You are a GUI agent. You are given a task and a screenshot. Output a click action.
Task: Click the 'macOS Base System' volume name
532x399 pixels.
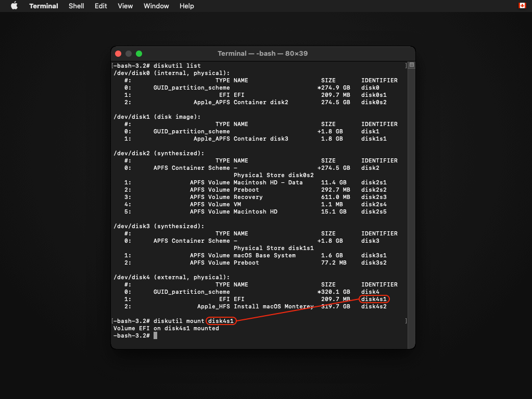264,256
